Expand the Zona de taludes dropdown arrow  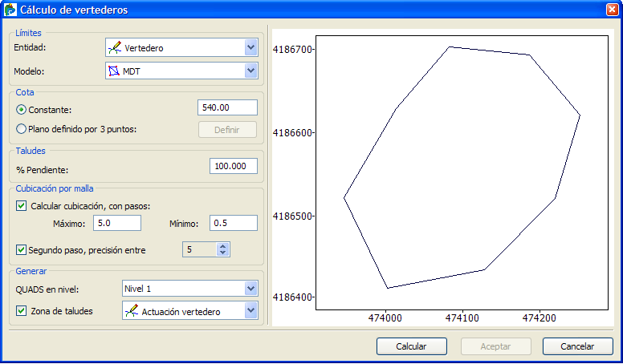click(250, 311)
